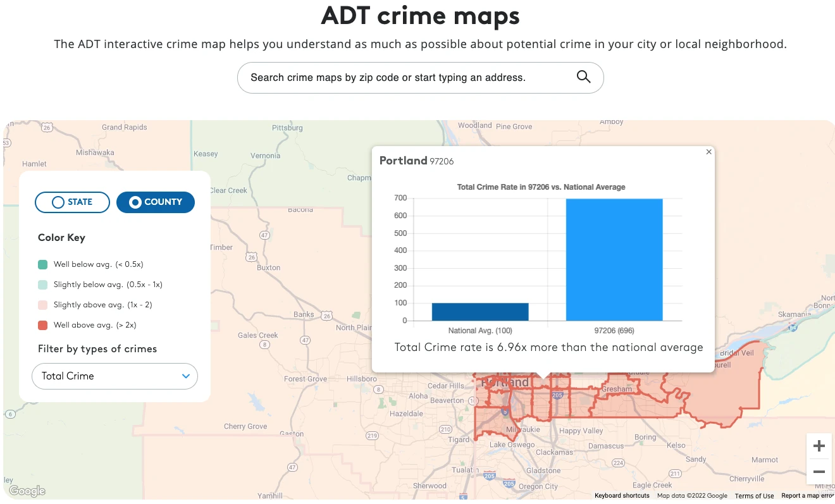This screenshot has height=504, width=835.
Task: Click the Portland 97206 popup title
Action: click(x=416, y=161)
